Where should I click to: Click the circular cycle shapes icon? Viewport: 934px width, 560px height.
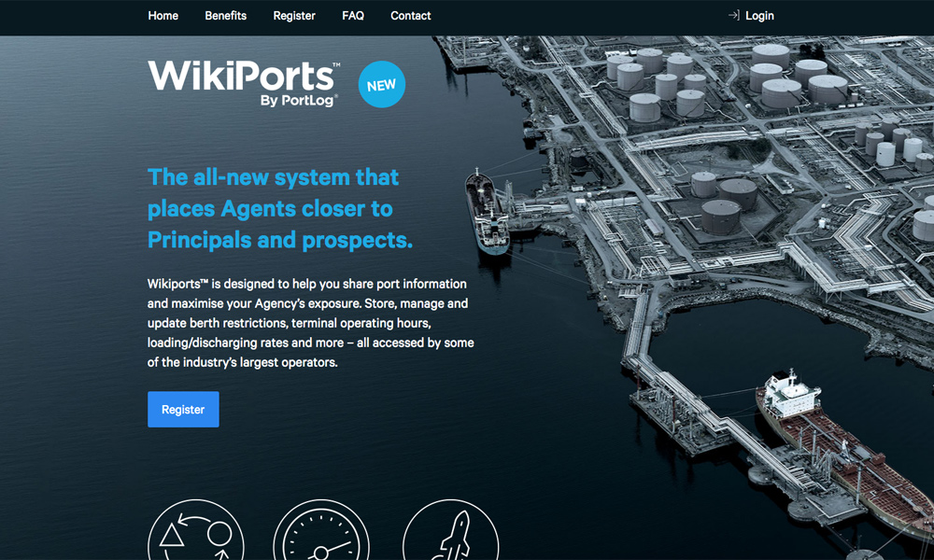pyautogui.click(x=196, y=529)
